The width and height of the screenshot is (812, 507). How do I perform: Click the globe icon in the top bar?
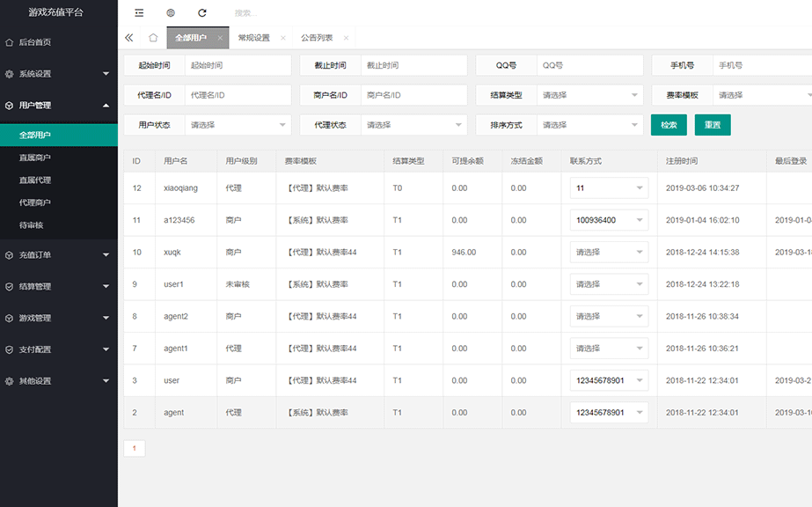tap(171, 13)
